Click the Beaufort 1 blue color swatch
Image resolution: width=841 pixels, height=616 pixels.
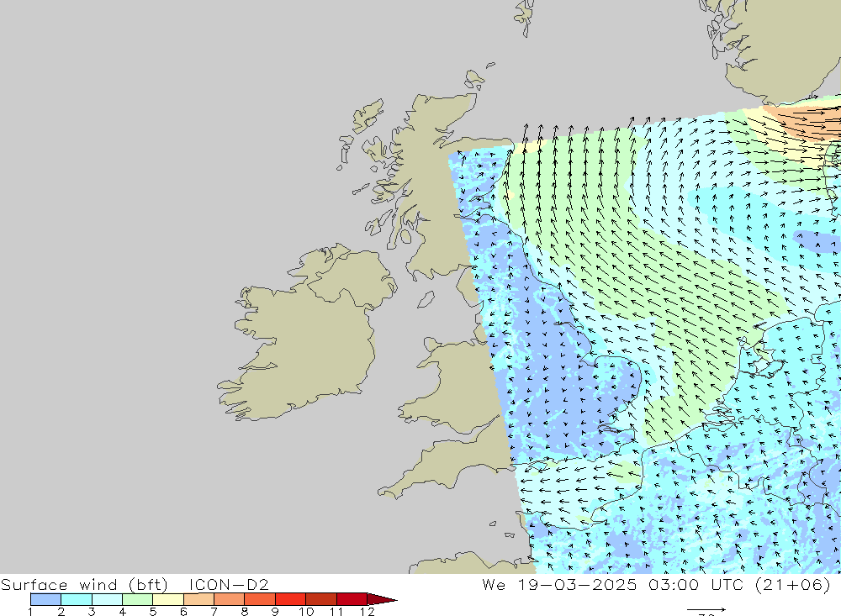point(45,599)
